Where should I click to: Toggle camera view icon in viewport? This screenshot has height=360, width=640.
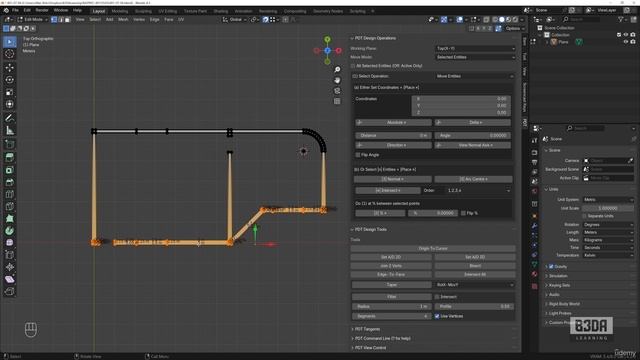pos(337,91)
